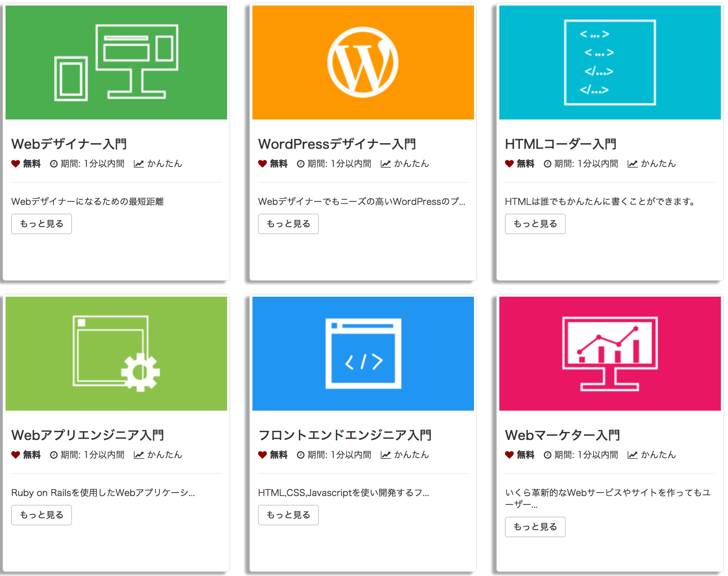Viewport: 728px width, 576px height.
Task: Click the clock icon on Webアプリエンジニア入門
Action: 54,455
